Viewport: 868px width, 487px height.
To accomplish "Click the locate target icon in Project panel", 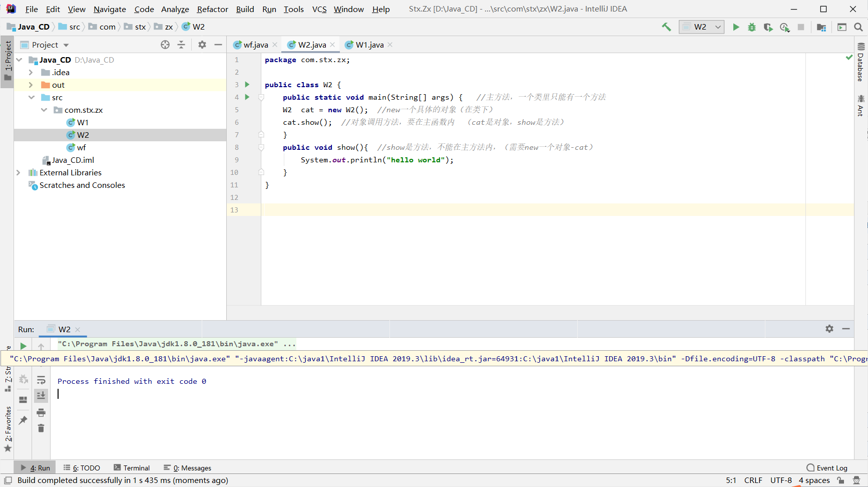I will [165, 45].
